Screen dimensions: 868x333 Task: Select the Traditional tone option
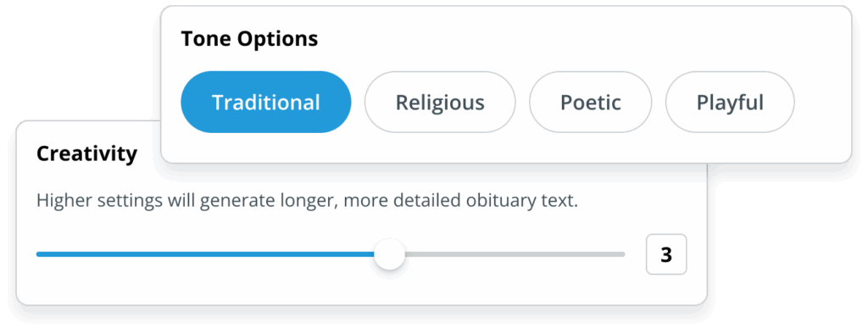click(265, 103)
